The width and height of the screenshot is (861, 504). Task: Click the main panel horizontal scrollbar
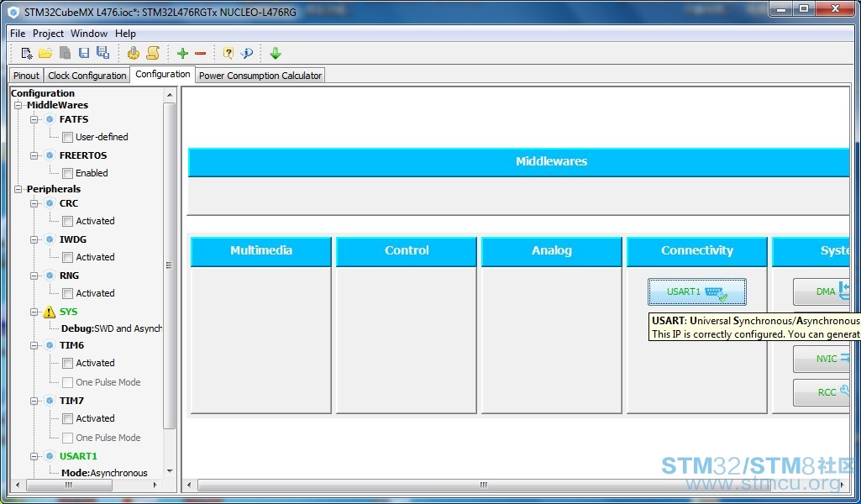point(484,486)
